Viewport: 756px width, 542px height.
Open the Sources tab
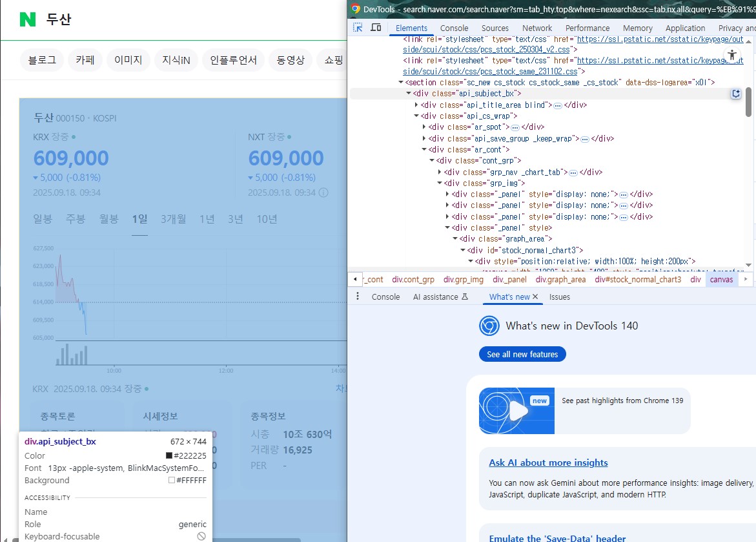tap(495, 28)
